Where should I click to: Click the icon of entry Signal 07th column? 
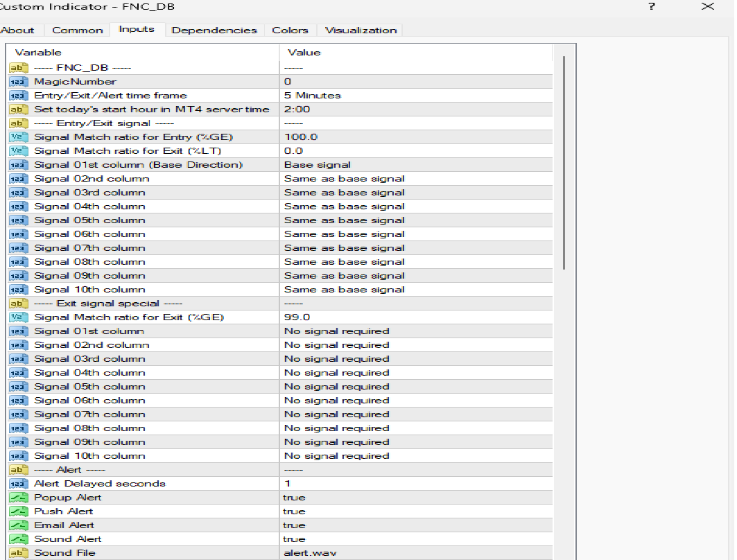[18, 248]
